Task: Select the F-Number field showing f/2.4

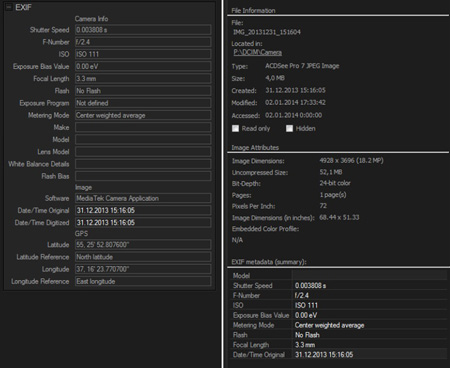Action: tap(143, 42)
